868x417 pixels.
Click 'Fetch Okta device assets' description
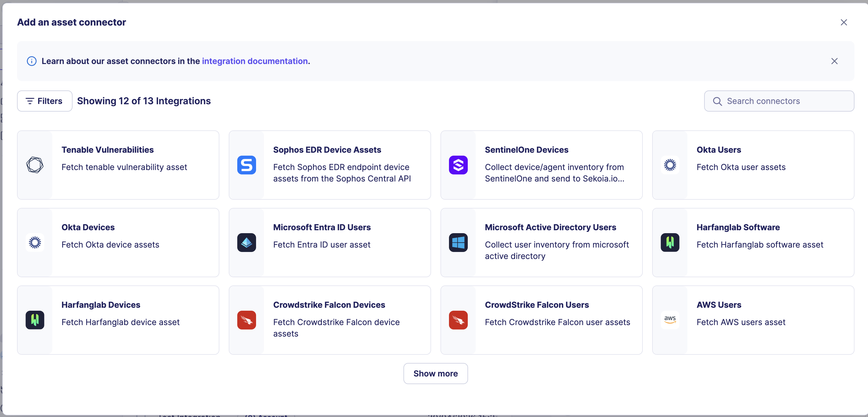[x=110, y=245]
